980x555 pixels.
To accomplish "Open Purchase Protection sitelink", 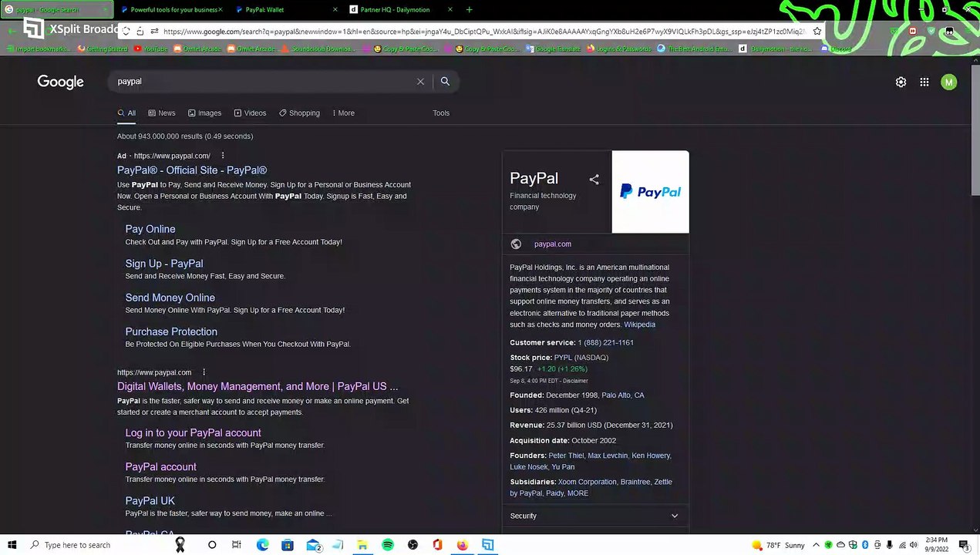I will (x=171, y=331).
